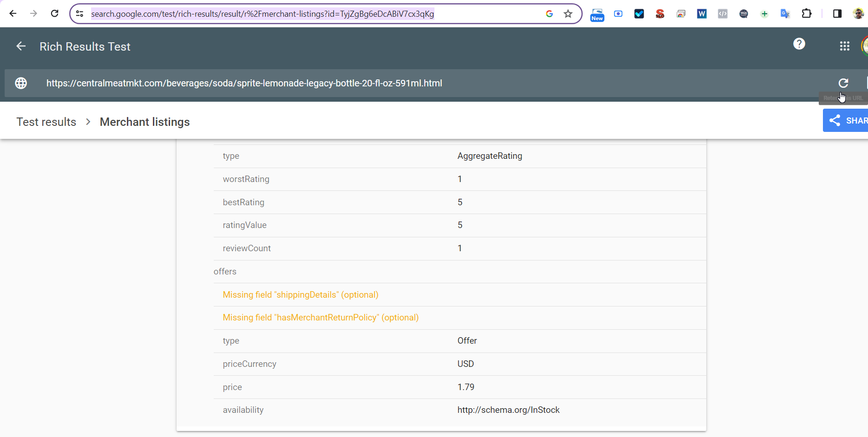Click the SEO extension icon
Screen dimensions: 868x437
[660, 14]
